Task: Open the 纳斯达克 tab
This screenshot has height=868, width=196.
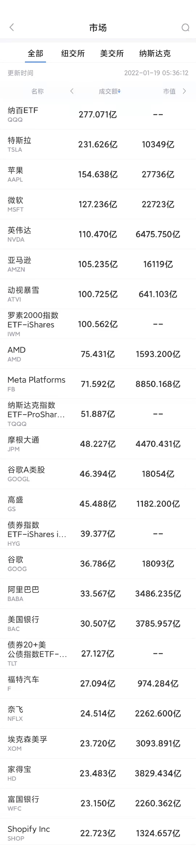Action: tap(155, 53)
